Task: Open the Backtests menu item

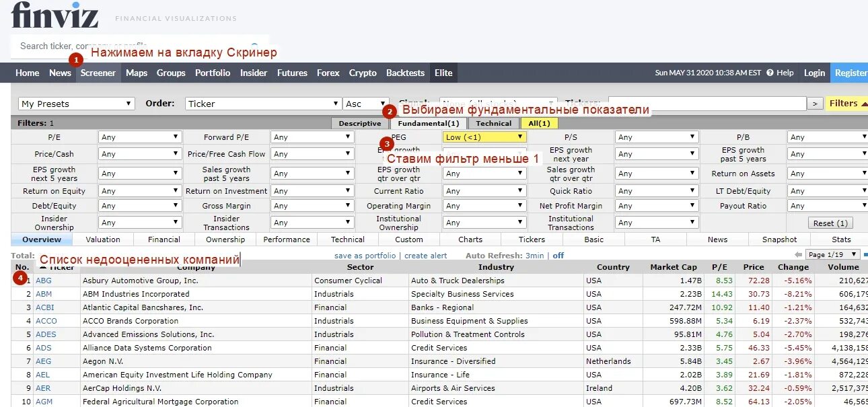Action: click(406, 73)
